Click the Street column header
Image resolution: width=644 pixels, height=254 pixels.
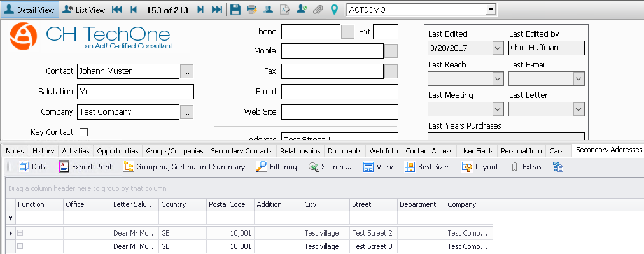tap(374, 204)
